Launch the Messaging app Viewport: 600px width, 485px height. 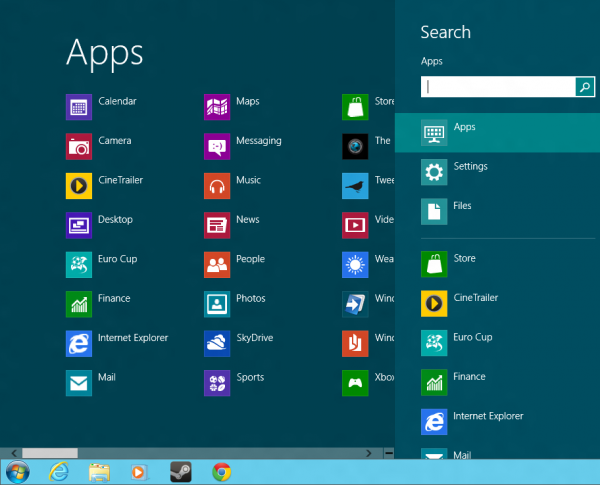(x=217, y=147)
